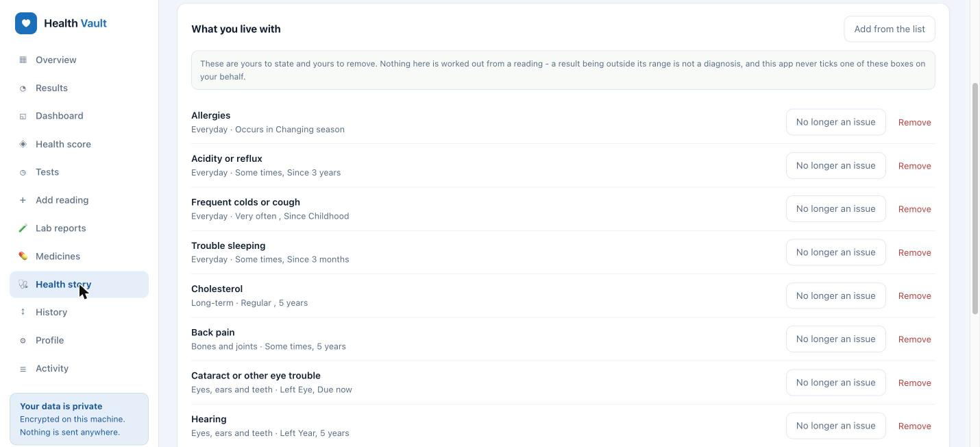This screenshot has height=447, width=980.
Task: View the Activity log
Action: pyautogui.click(x=79, y=368)
